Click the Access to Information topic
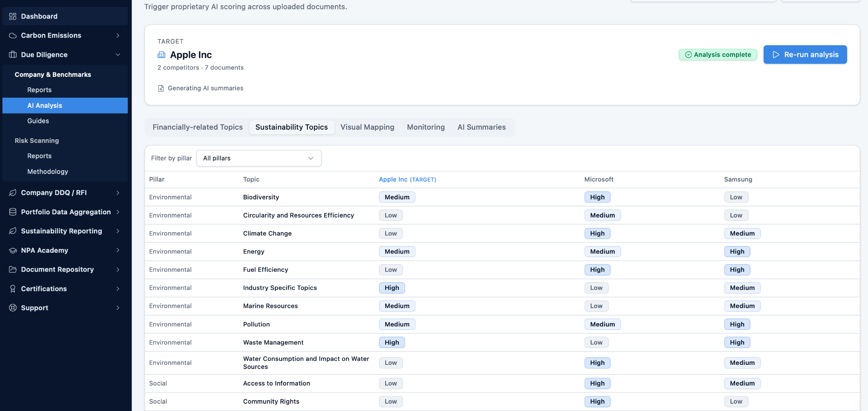Image resolution: width=868 pixels, height=411 pixels. 276,383
